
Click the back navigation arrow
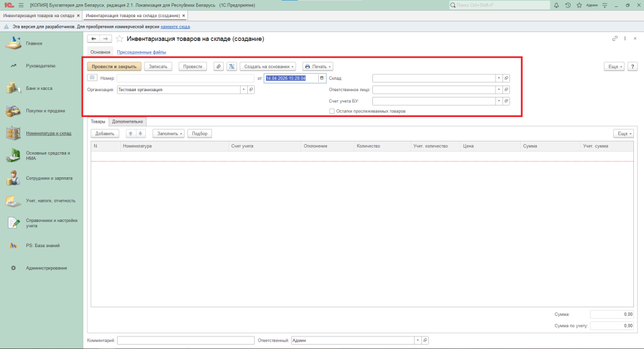click(x=94, y=39)
